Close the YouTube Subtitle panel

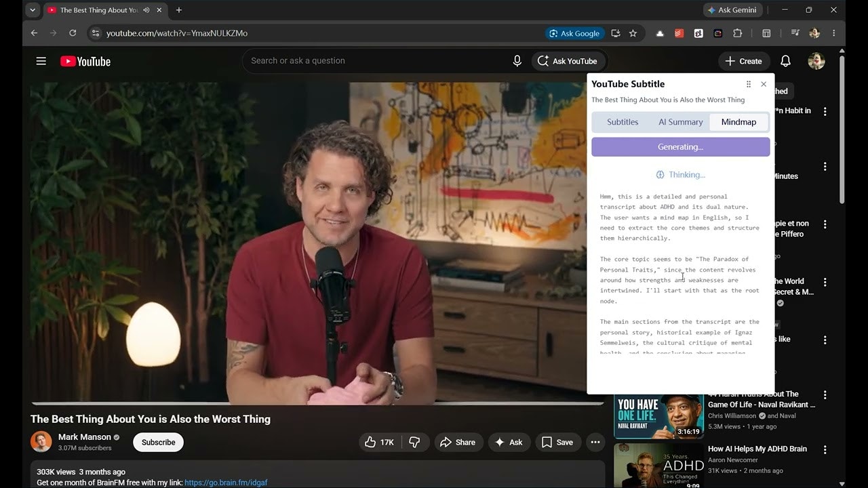pos(764,84)
